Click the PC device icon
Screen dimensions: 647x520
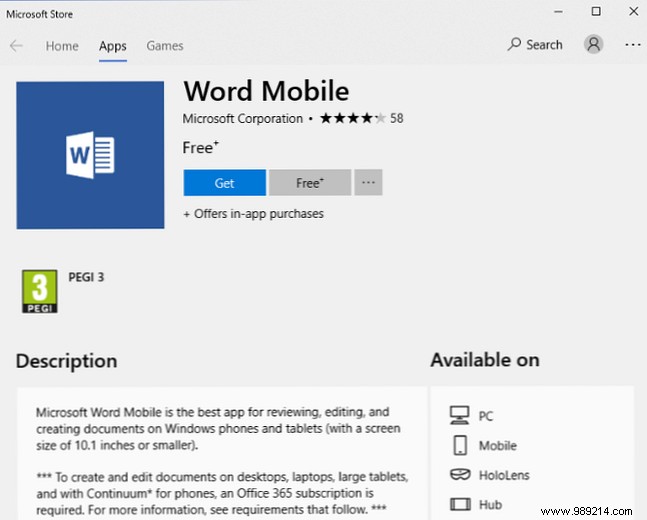pos(460,415)
